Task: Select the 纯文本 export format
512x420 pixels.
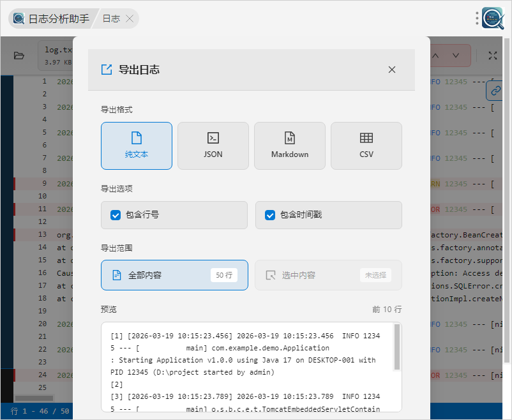Action: pyautogui.click(x=137, y=146)
